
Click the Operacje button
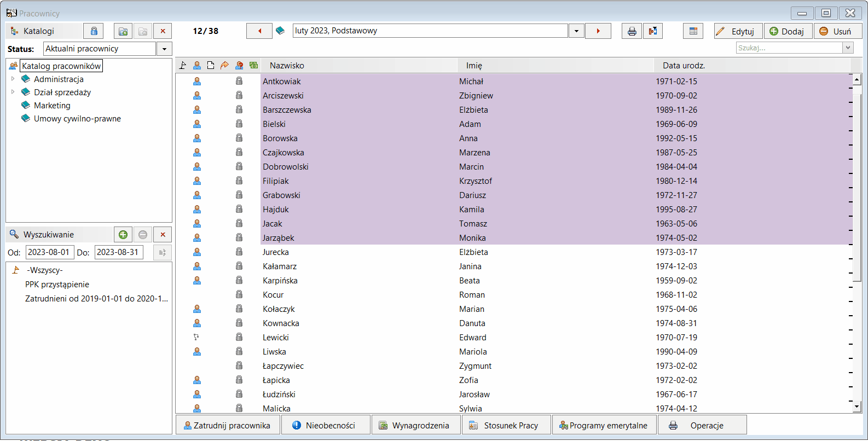click(702, 425)
